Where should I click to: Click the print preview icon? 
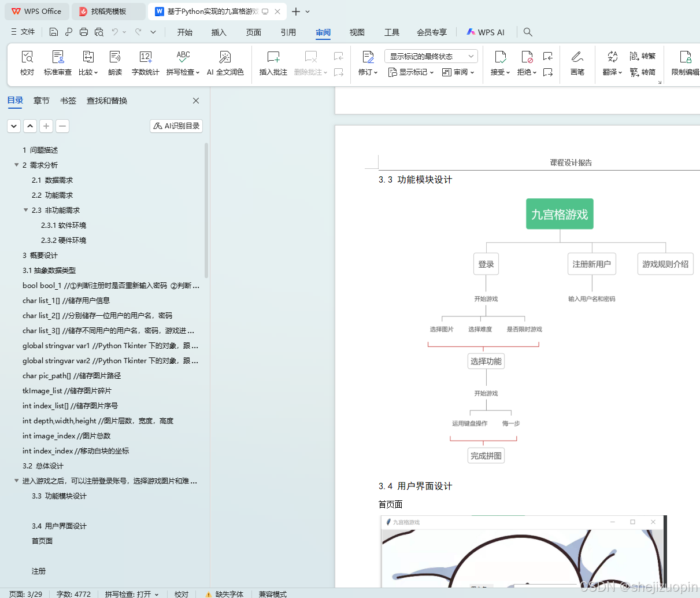point(99,32)
